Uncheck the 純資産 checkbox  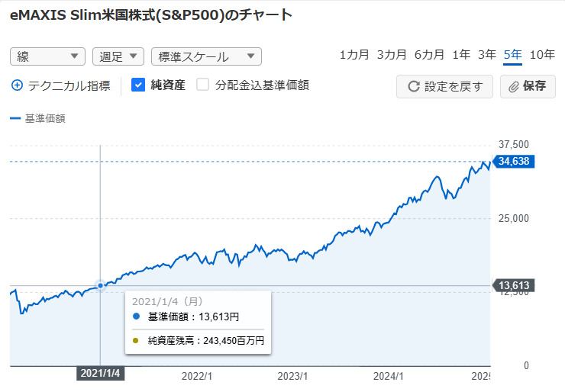(x=138, y=85)
